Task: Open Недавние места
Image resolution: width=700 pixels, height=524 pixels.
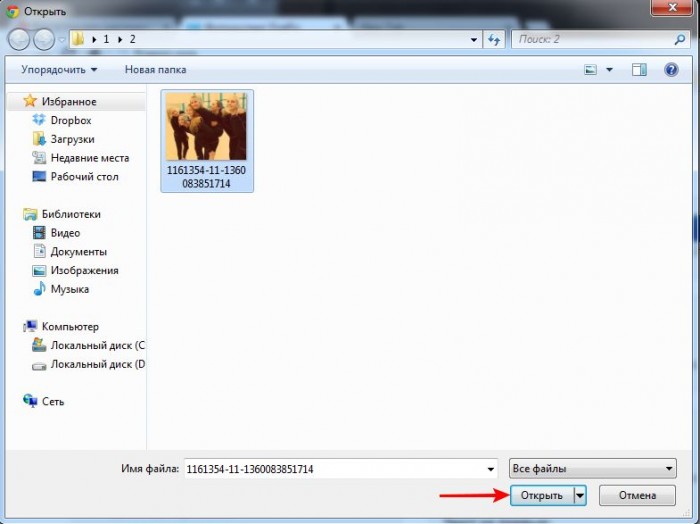Action: click(x=90, y=158)
